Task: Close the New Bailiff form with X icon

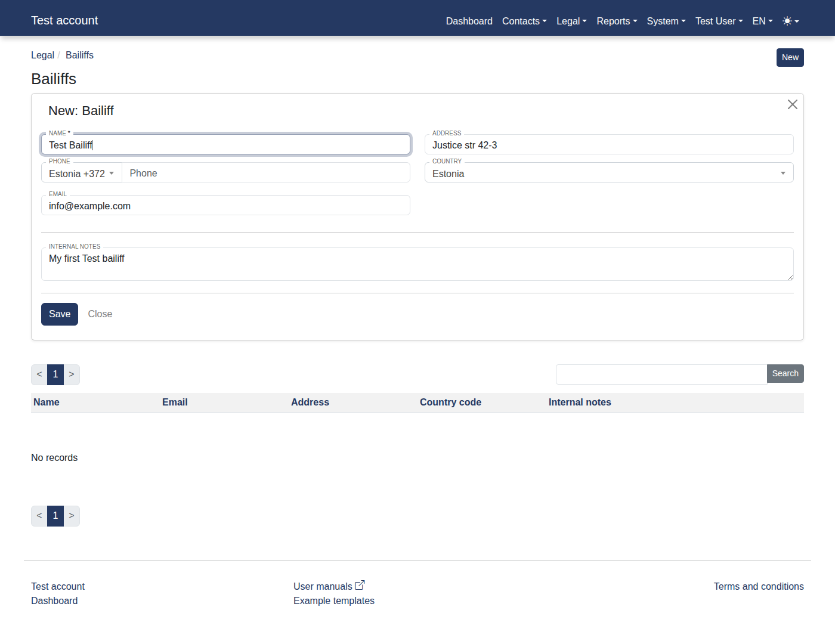Action: [x=793, y=104]
